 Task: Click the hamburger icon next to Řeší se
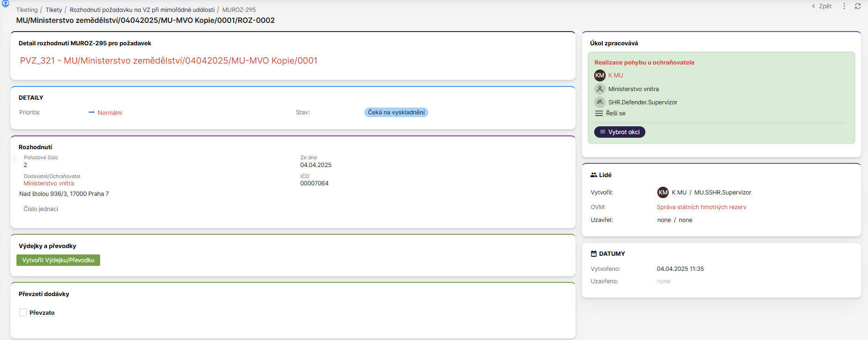coord(599,113)
